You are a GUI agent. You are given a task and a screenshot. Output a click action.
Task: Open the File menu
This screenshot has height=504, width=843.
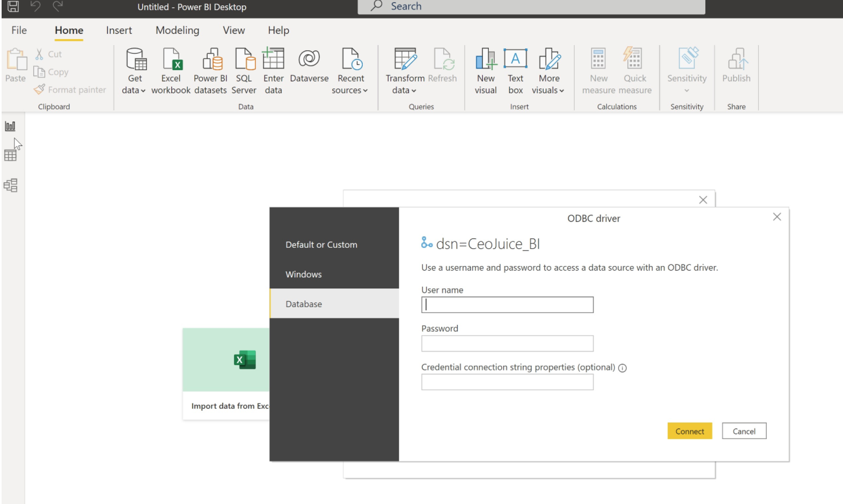(x=19, y=31)
